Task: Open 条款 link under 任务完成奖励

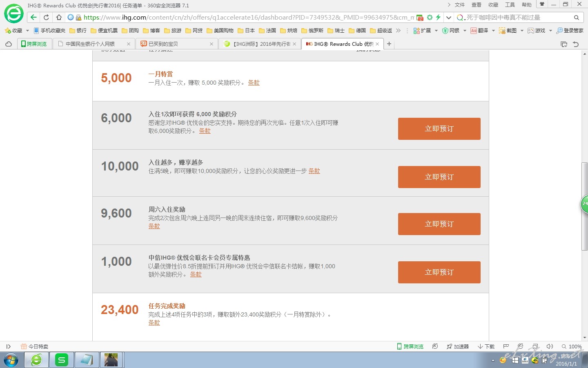Action: click(154, 323)
